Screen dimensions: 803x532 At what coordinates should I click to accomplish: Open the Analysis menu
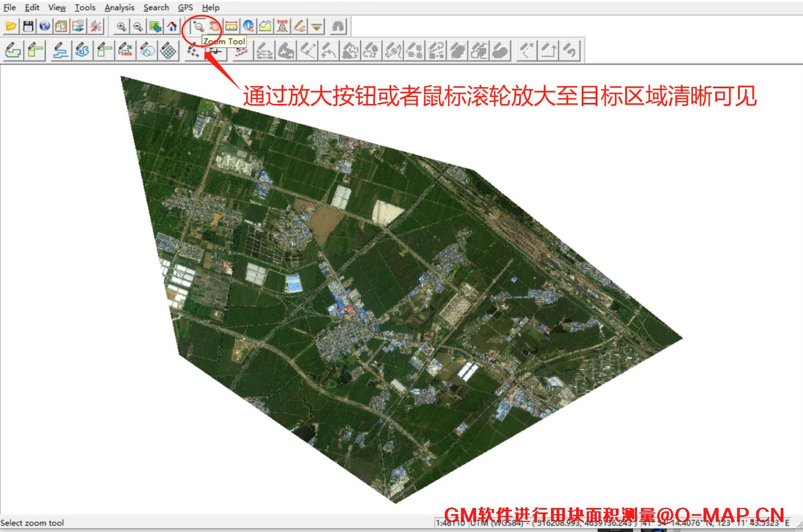(x=119, y=7)
